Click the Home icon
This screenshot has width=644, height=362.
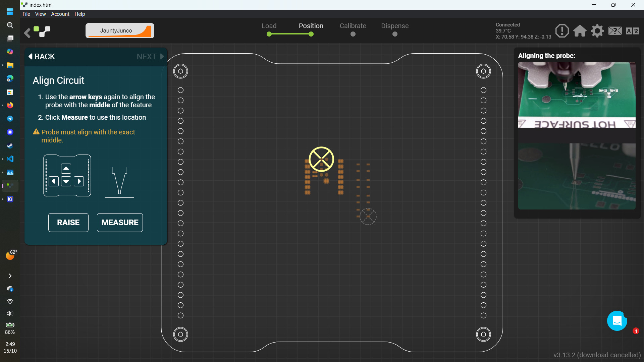tap(580, 31)
